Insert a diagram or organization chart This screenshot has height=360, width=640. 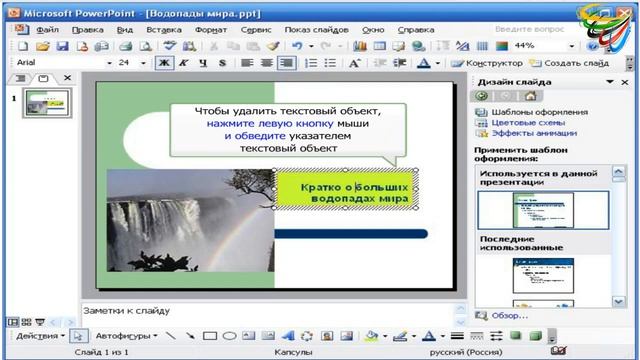[x=307, y=336]
